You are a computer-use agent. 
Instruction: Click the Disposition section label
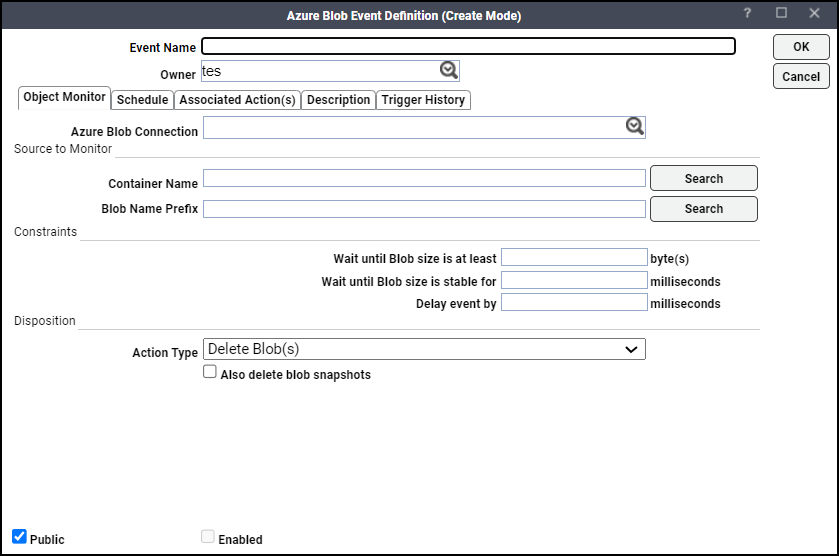tap(45, 321)
